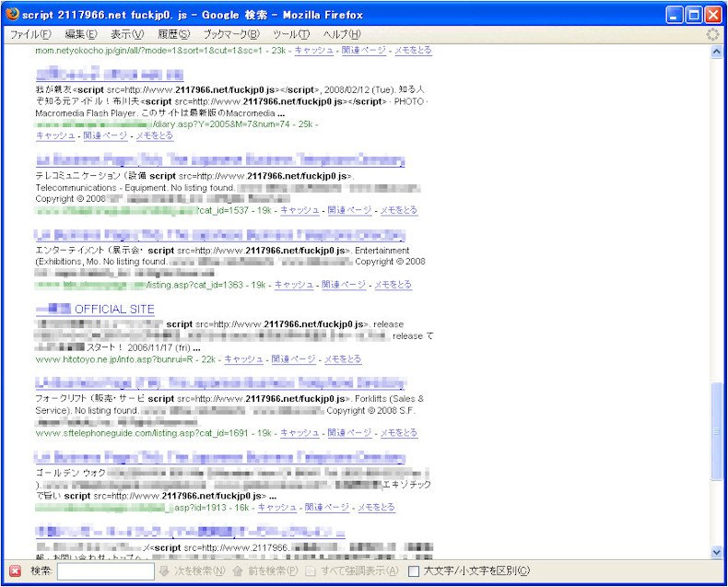This screenshot has height=587, width=728.
Task: Open the 編集(E) menu
Action: (81, 34)
